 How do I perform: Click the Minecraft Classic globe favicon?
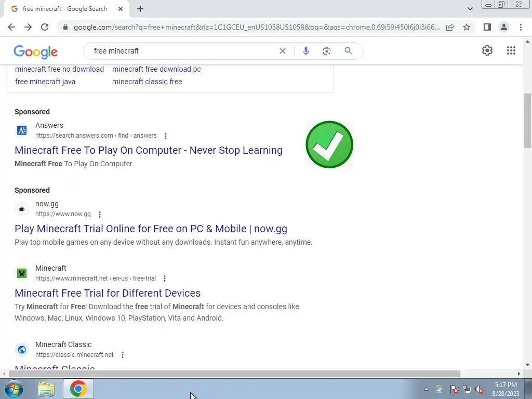tap(22, 350)
